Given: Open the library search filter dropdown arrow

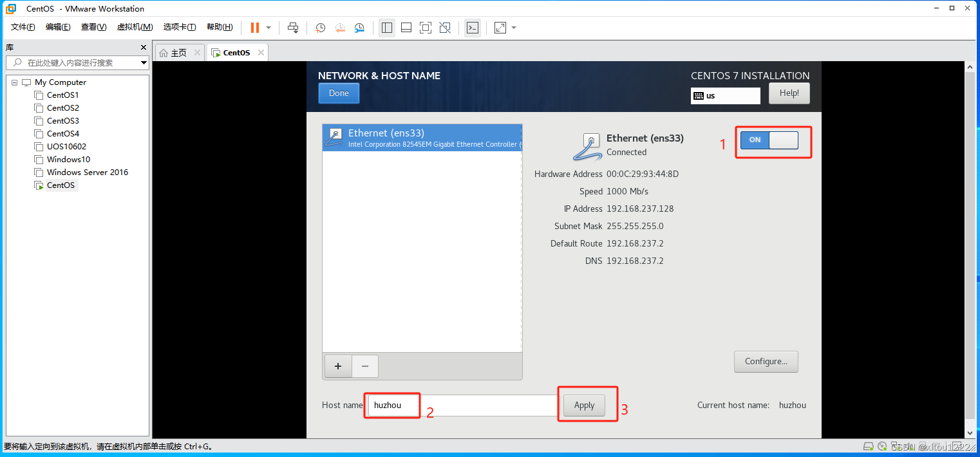Looking at the screenshot, I should (144, 62).
